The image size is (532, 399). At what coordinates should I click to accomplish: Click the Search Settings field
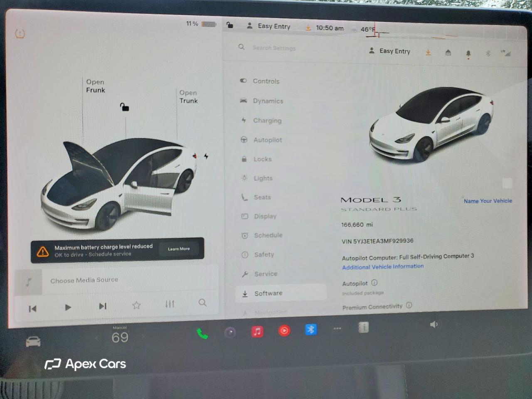click(274, 48)
